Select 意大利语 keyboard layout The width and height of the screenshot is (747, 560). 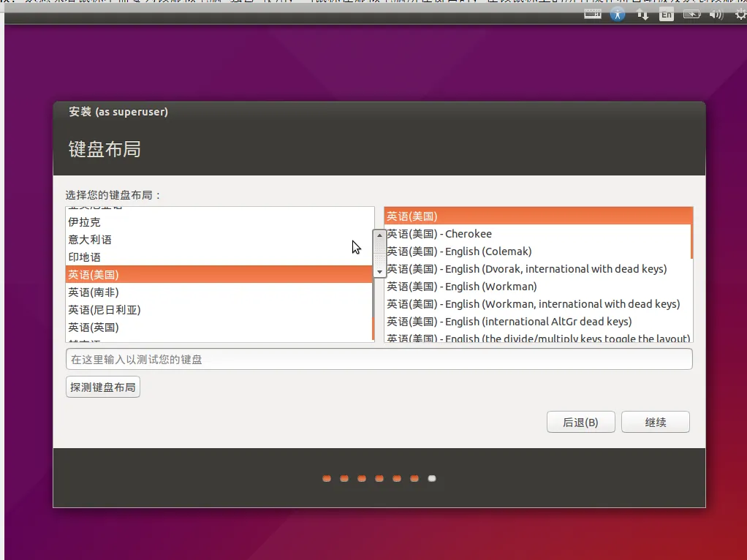[x=90, y=240]
